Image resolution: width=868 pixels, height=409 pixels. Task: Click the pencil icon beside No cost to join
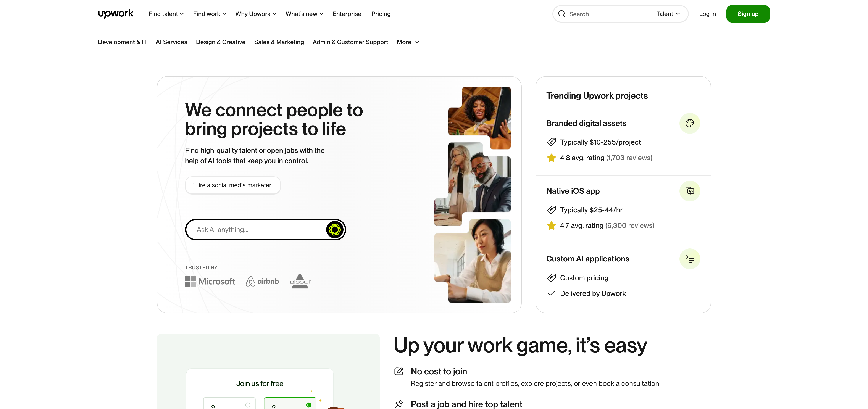click(399, 371)
